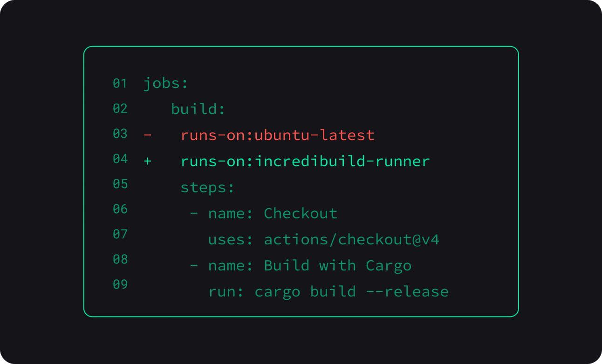Click the red minus diff marker
The height and width of the screenshot is (364, 602).
point(147,135)
